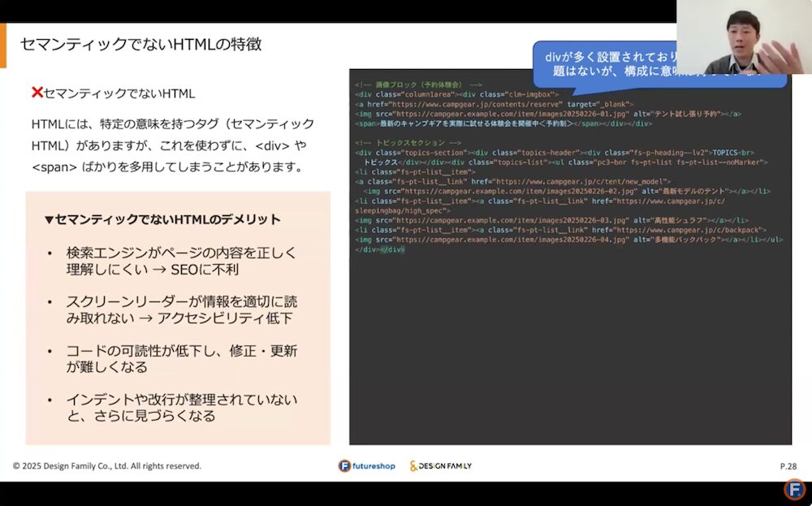Click the bullet about スクリーンリーダー accessibility
Image resolution: width=812 pixels, height=506 pixels.
click(x=181, y=309)
